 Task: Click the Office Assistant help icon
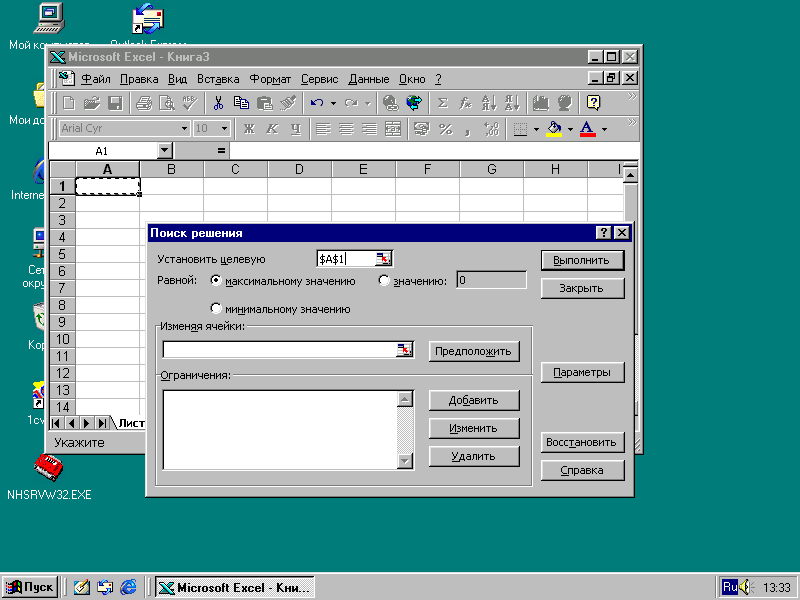[x=593, y=104]
